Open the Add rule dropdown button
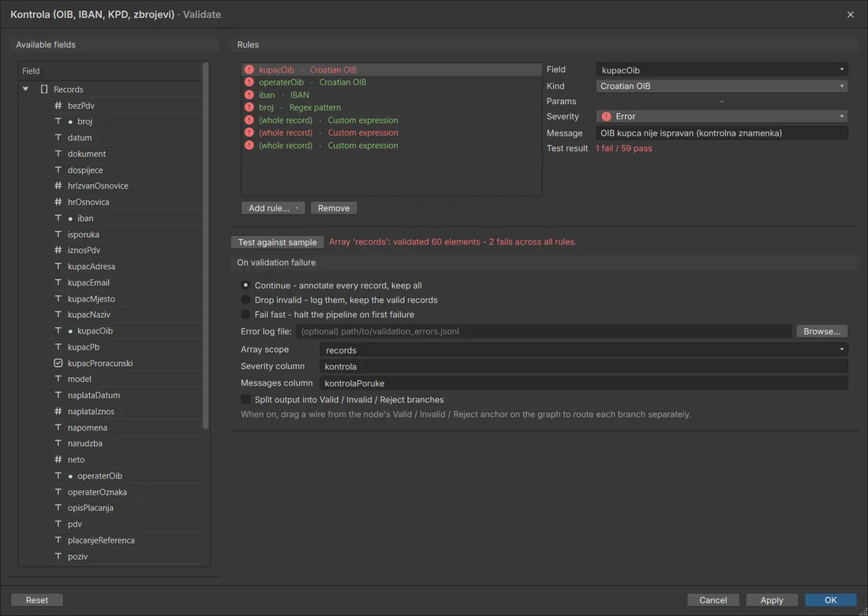The height and width of the screenshot is (616, 868). point(274,208)
